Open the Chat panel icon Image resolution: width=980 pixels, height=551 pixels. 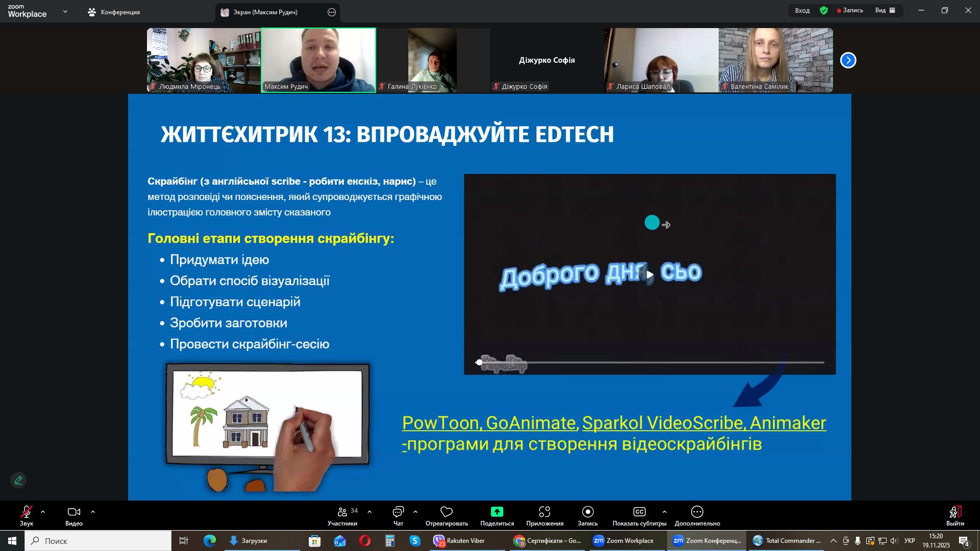pos(398,512)
